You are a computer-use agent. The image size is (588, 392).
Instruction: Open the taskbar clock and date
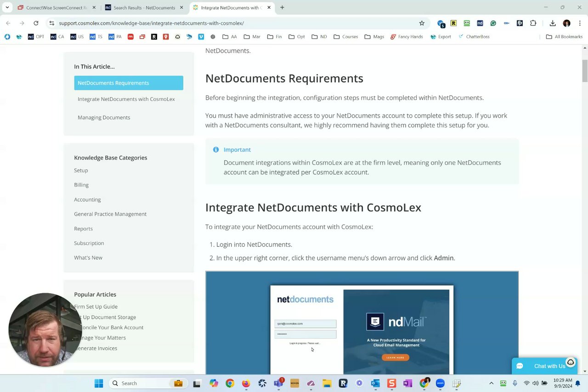[x=563, y=383]
